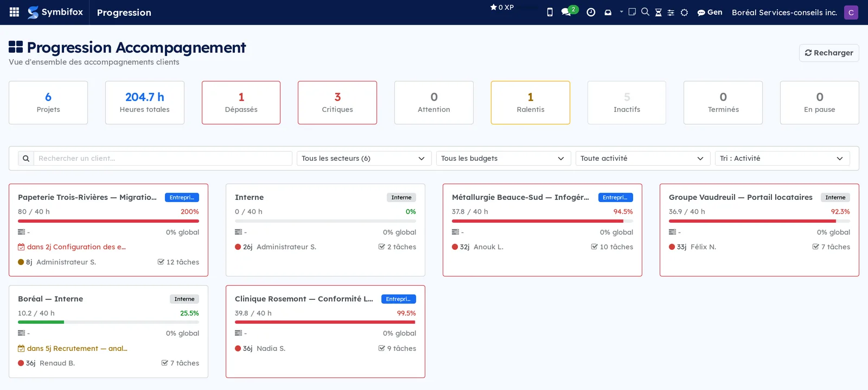Click the search magnifier in client filter
This screenshot has height=390, width=868.
pos(26,158)
